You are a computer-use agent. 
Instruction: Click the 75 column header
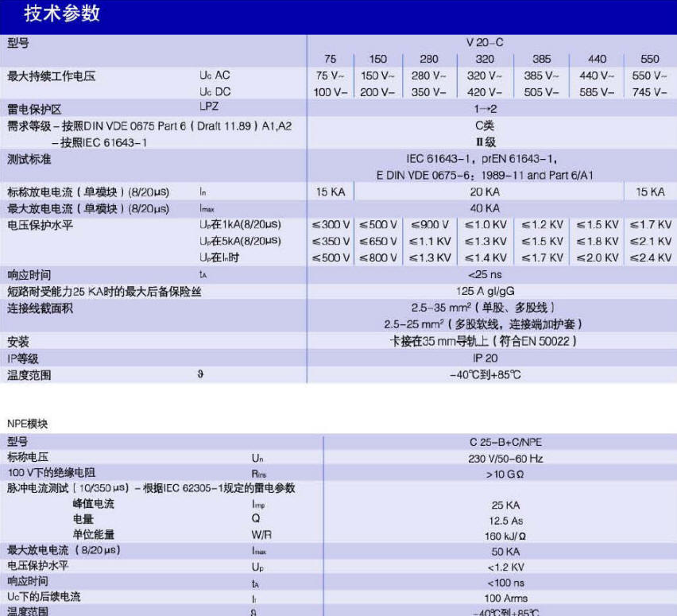pyautogui.click(x=330, y=59)
